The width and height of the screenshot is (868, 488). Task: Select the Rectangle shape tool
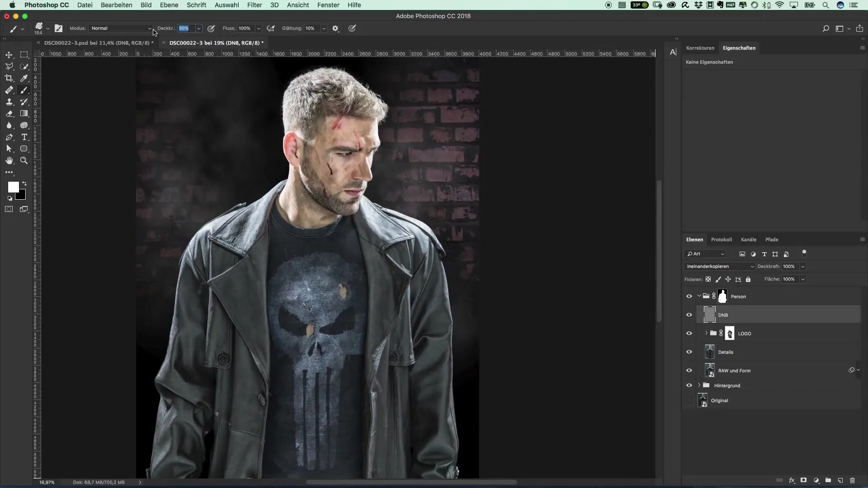click(24, 149)
